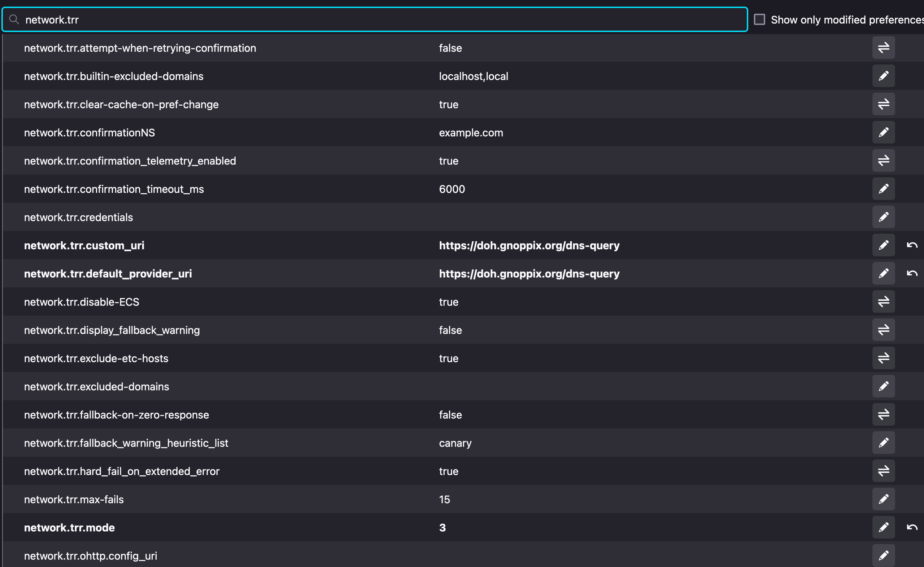Toggle network.trr.disable-ECS preference
924x567 pixels.
(x=883, y=302)
